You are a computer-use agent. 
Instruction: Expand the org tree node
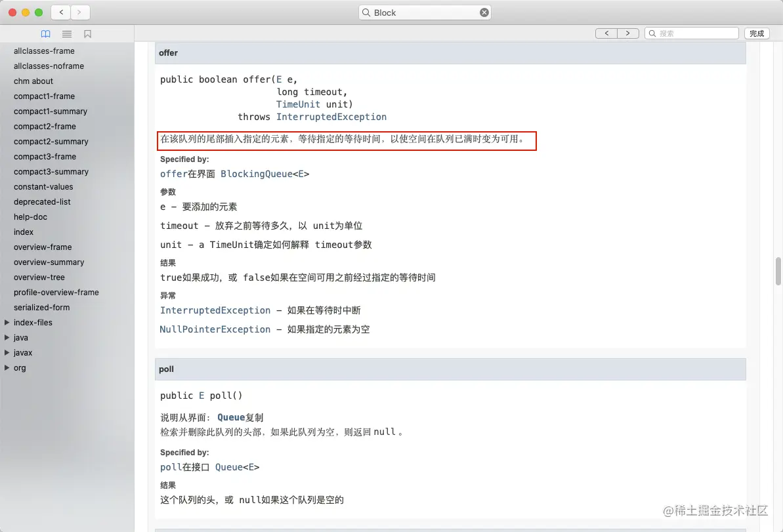point(7,368)
